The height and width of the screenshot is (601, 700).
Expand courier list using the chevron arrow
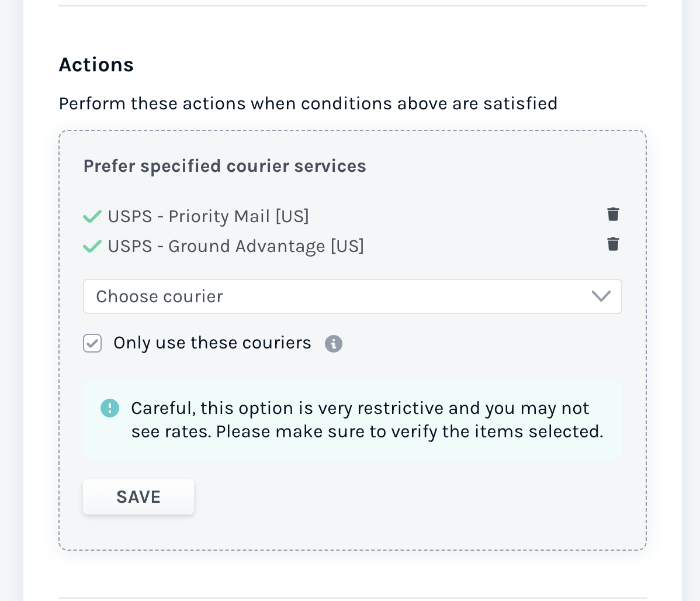601,296
